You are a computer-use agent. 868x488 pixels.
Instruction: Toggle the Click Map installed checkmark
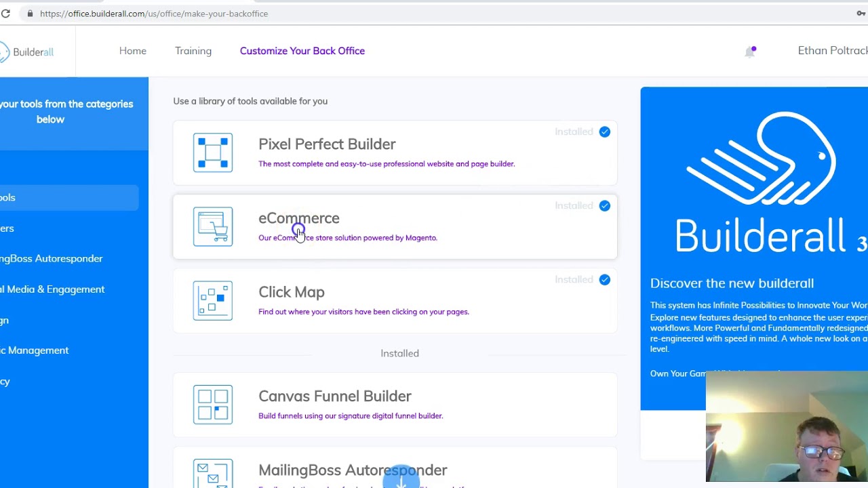(604, 280)
